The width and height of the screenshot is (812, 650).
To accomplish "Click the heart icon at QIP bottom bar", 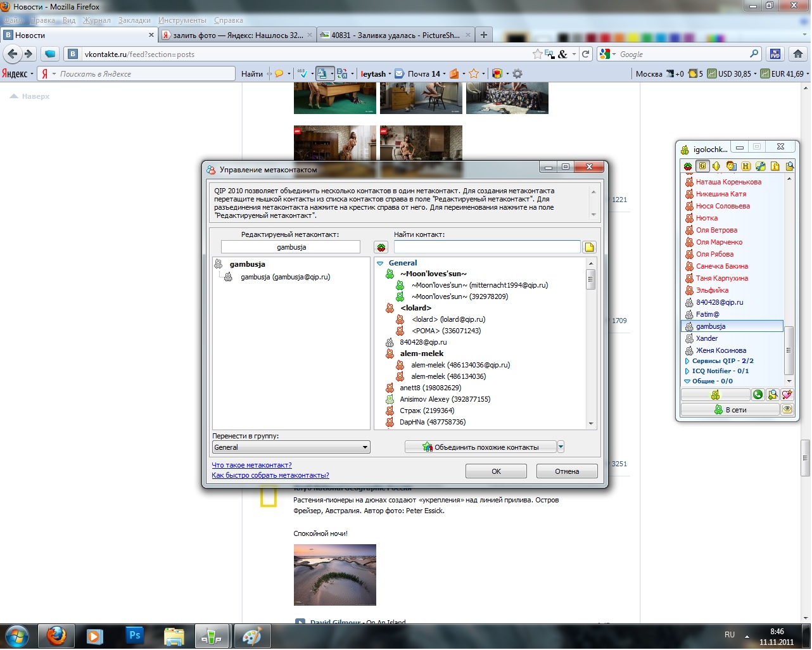I will pos(787,395).
